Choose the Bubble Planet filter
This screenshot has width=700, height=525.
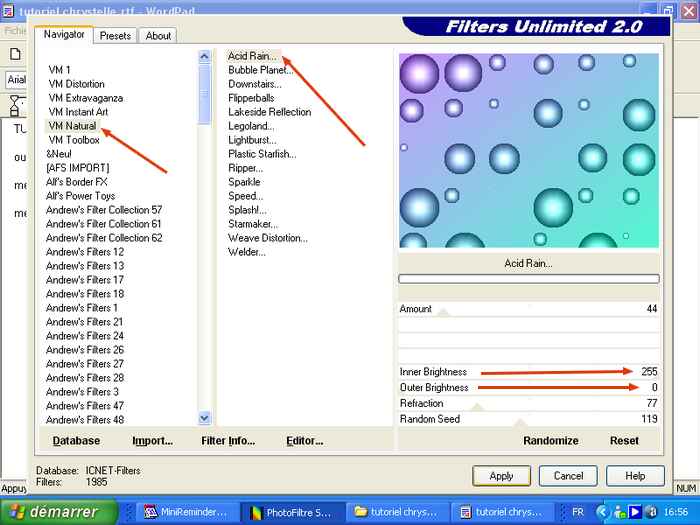[261, 70]
